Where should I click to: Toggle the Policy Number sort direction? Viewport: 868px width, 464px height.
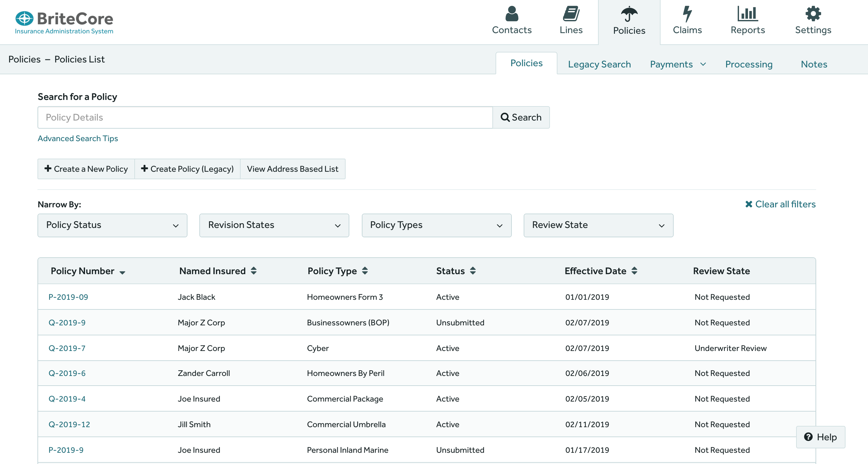click(x=122, y=272)
